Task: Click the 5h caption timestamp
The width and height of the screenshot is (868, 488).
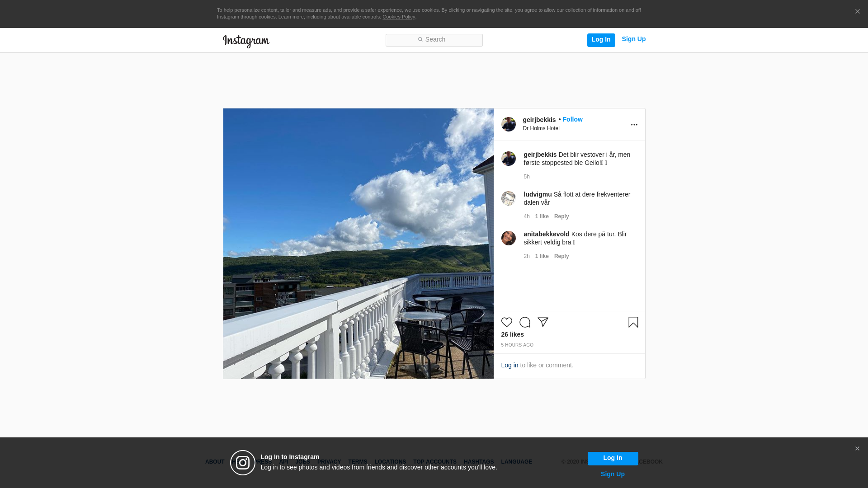Action: (526, 177)
